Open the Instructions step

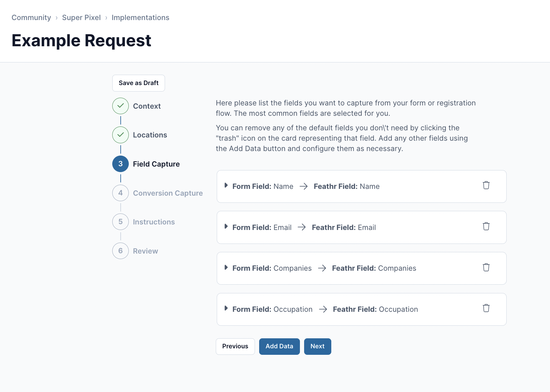pos(154,222)
